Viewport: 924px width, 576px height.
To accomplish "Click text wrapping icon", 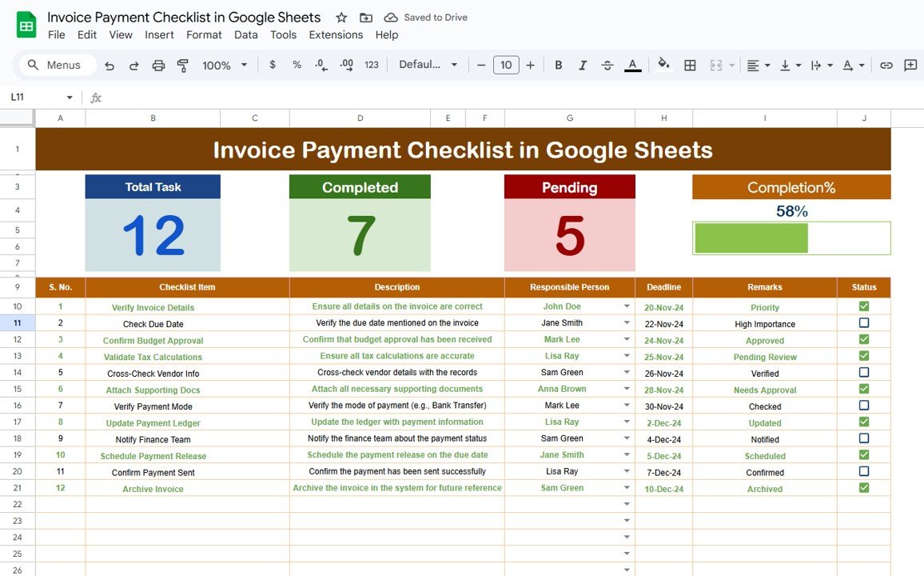I will [816, 66].
